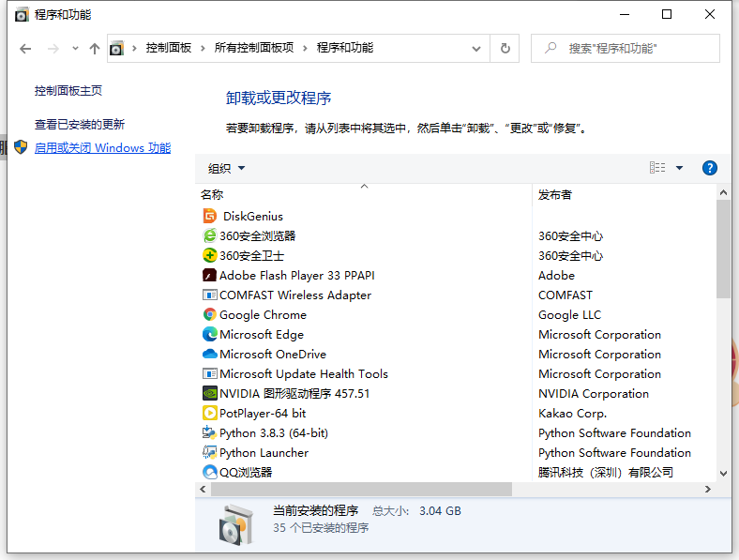The image size is (739, 560).
Task: Open recent locations dropdown arrow
Action: click(x=73, y=49)
